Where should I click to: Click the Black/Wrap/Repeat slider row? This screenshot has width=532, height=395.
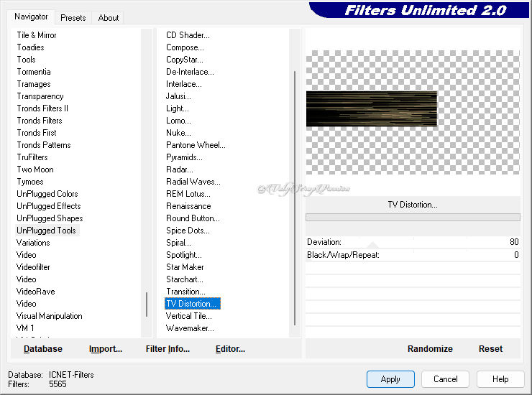point(413,255)
